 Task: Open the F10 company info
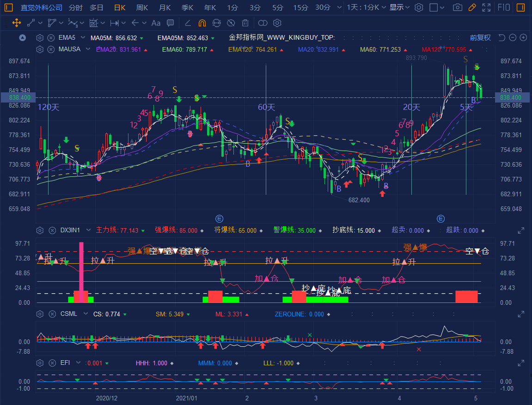point(504,7)
